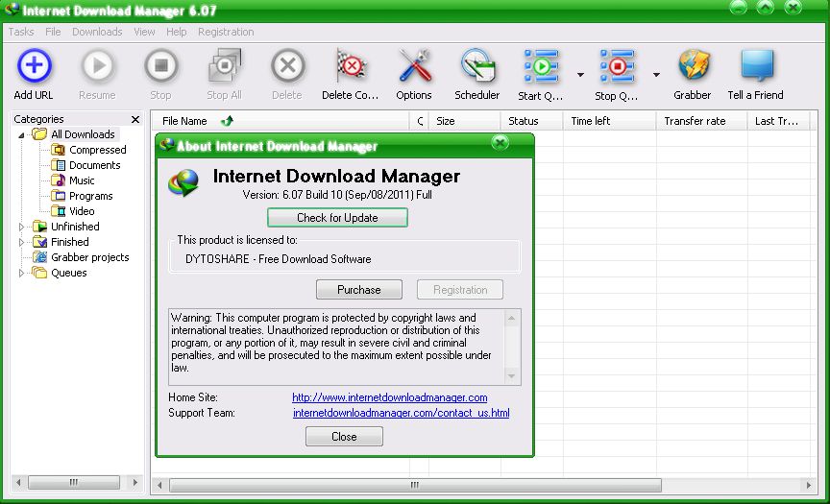The image size is (830, 504).
Task: Open the File menu
Action: 53,32
